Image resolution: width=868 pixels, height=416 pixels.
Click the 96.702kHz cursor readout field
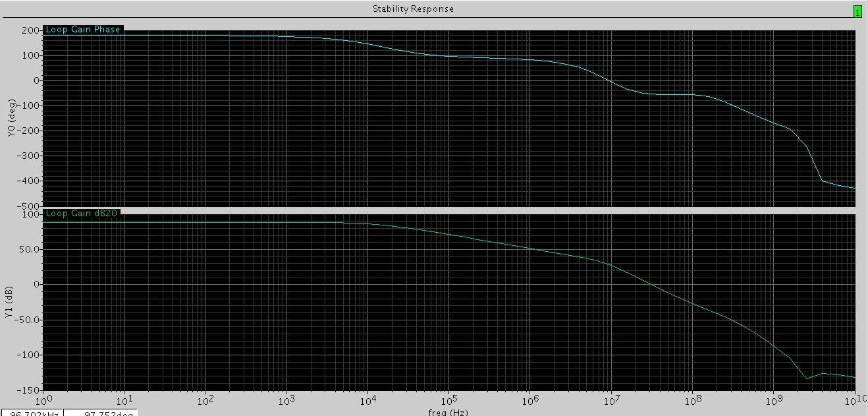pos(31,413)
